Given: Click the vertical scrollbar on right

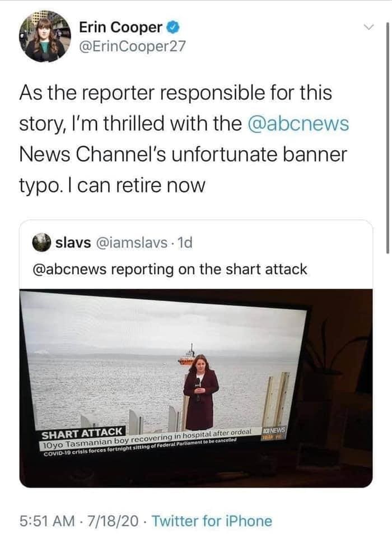Looking at the screenshot, I should click(x=388, y=137).
